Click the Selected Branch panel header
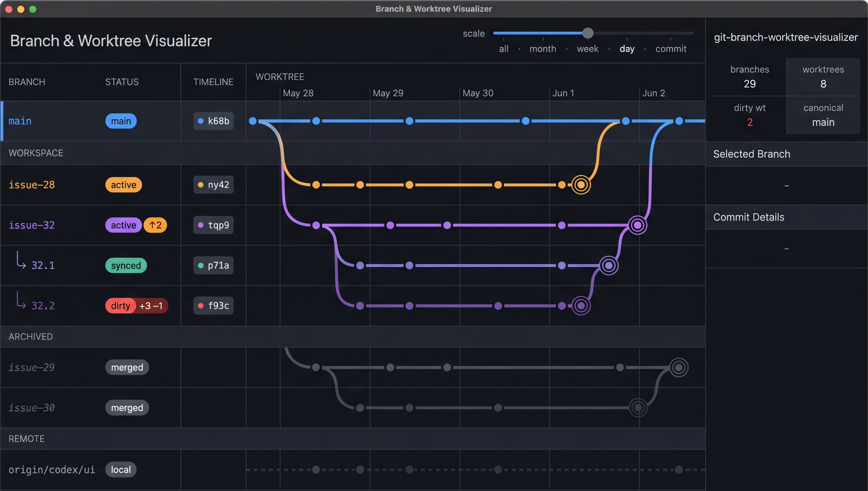 pyautogui.click(x=786, y=154)
